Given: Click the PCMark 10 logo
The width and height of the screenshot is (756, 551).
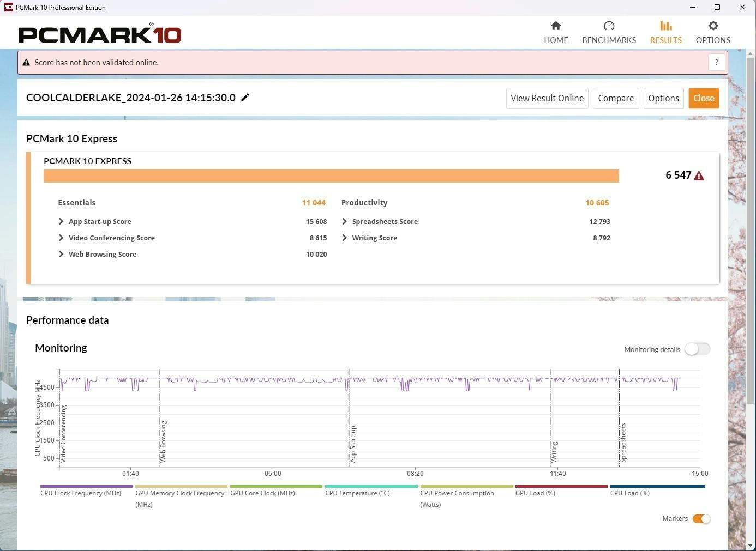Looking at the screenshot, I should pos(100,34).
